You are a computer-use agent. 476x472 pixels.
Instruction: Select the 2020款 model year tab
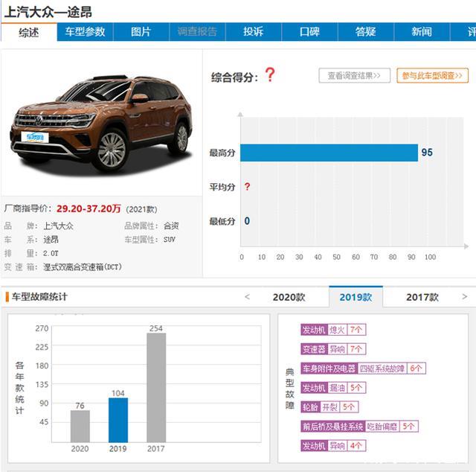click(x=289, y=297)
